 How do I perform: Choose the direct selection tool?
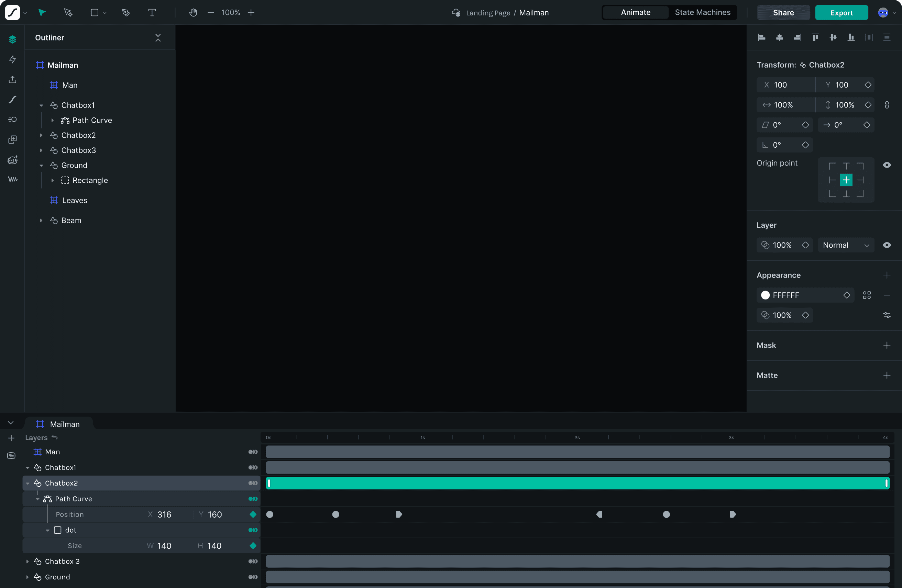[68, 12]
